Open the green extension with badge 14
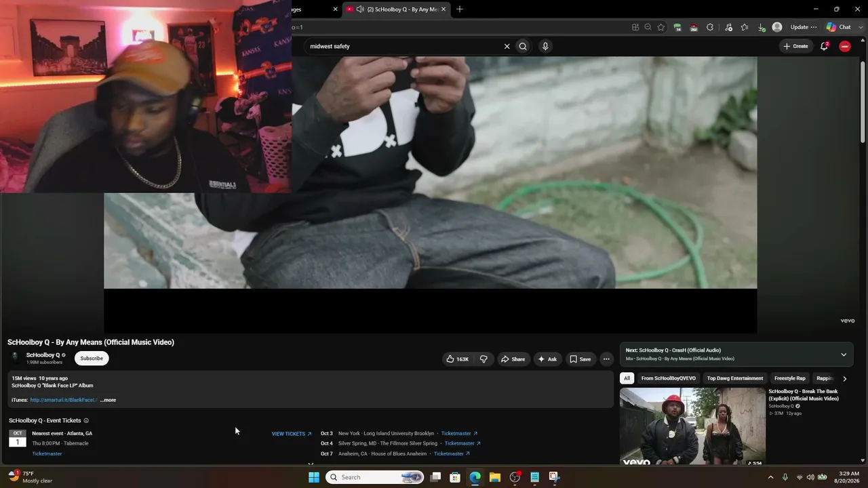The height and width of the screenshot is (488, 868). [677, 27]
